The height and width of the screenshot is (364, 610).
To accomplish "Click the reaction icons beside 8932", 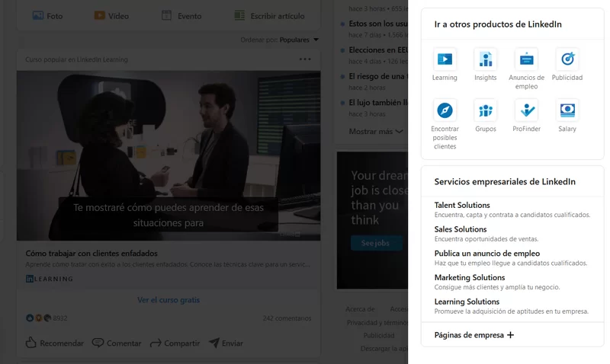I will click(38, 318).
